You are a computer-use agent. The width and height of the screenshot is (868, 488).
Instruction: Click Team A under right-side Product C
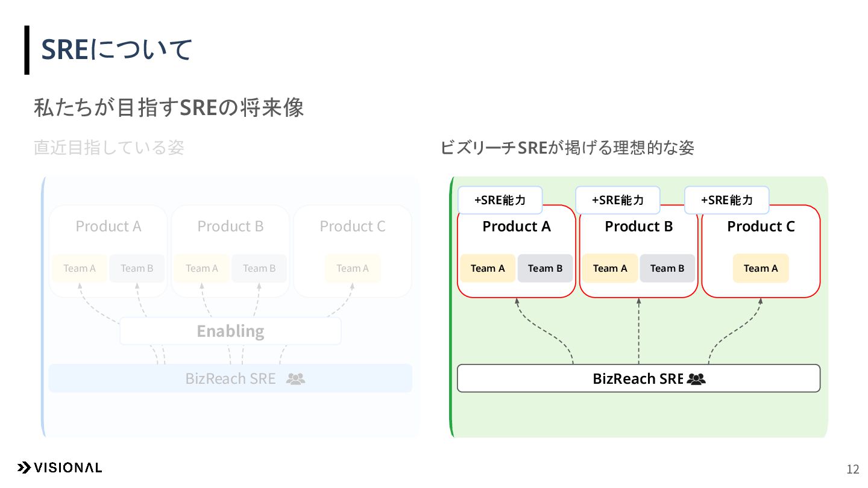point(761,268)
